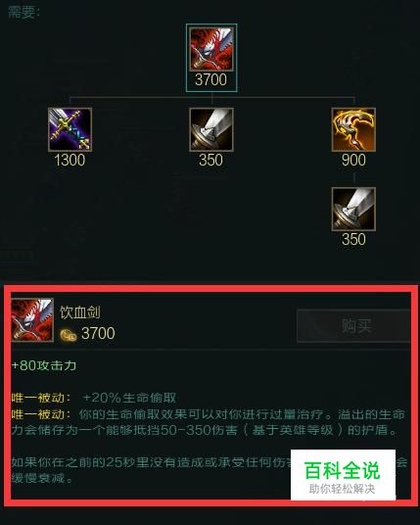Click the 饮血剑 item name text

[x=80, y=312]
